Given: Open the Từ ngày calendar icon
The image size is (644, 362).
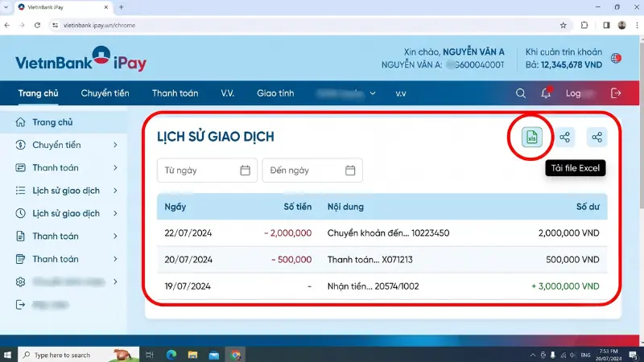Looking at the screenshot, I should pos(246,171).
